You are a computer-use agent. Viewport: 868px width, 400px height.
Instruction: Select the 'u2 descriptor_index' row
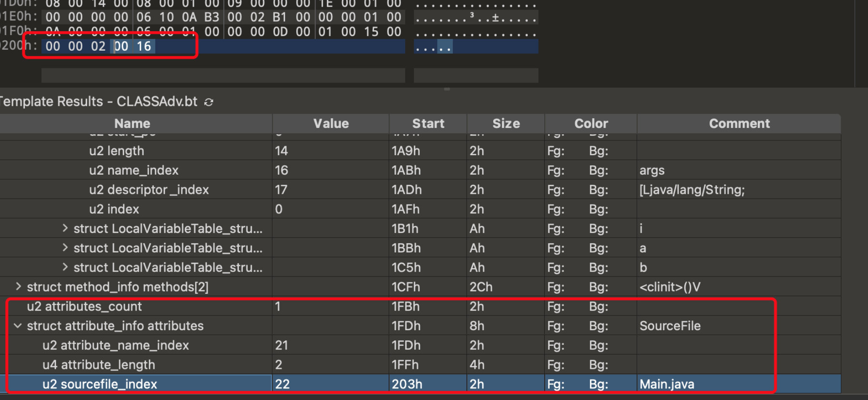point(420,190)
